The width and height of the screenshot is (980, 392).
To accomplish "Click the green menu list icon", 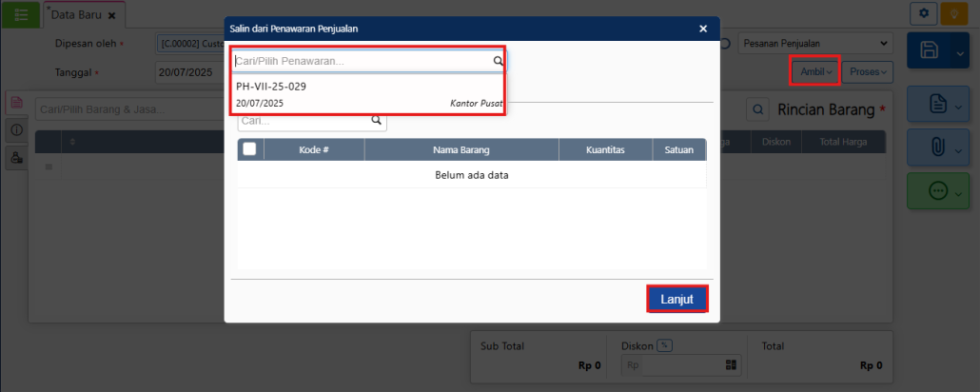I will coord(21,14).
